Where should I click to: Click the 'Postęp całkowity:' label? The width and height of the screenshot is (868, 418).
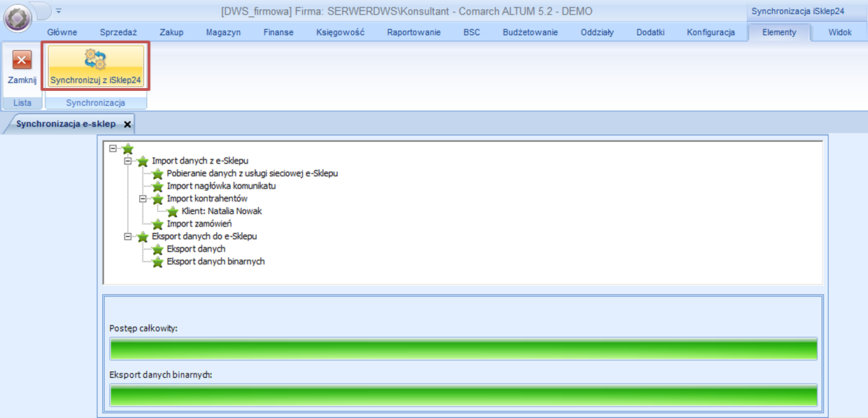(x=143, y=328)
